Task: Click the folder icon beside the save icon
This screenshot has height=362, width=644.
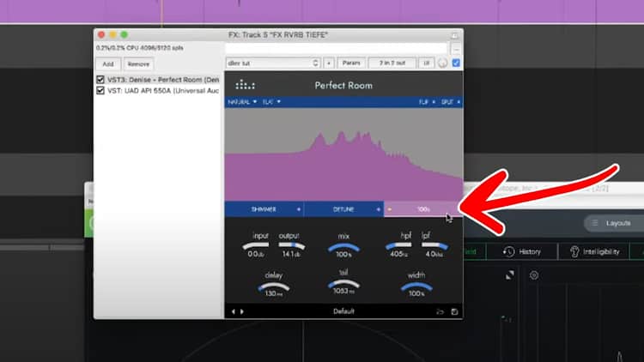Action: coord(440,311)
